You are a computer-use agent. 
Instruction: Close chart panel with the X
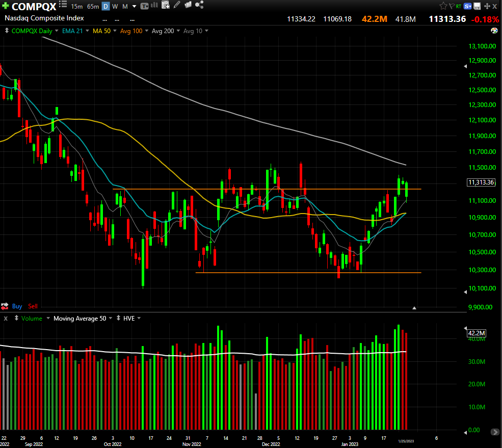click(495, 6)
